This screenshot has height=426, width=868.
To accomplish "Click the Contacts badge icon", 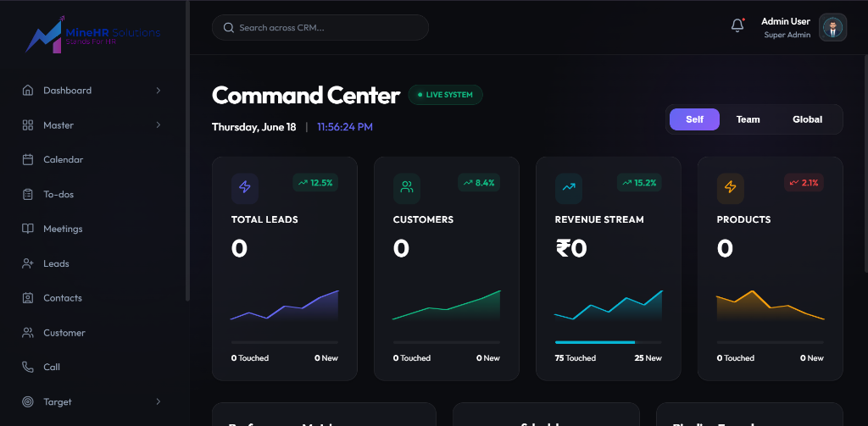I will (x=28, y=297).
